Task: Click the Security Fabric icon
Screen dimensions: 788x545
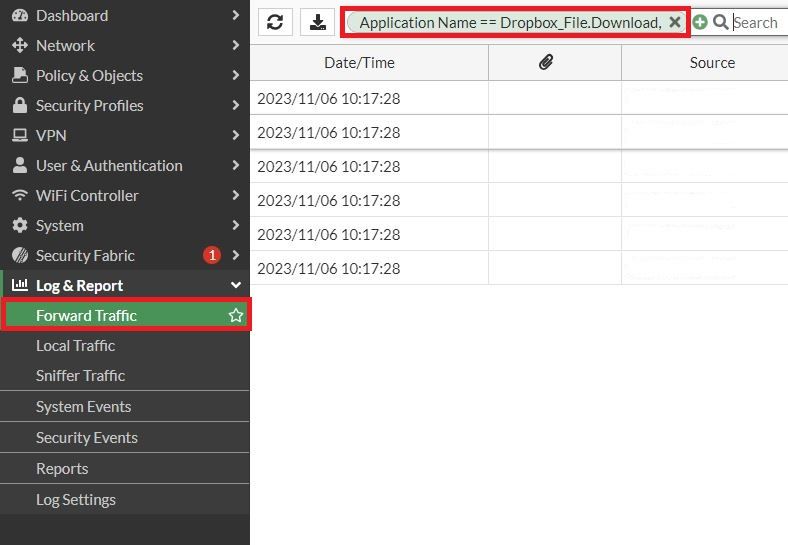Action: 20,255
